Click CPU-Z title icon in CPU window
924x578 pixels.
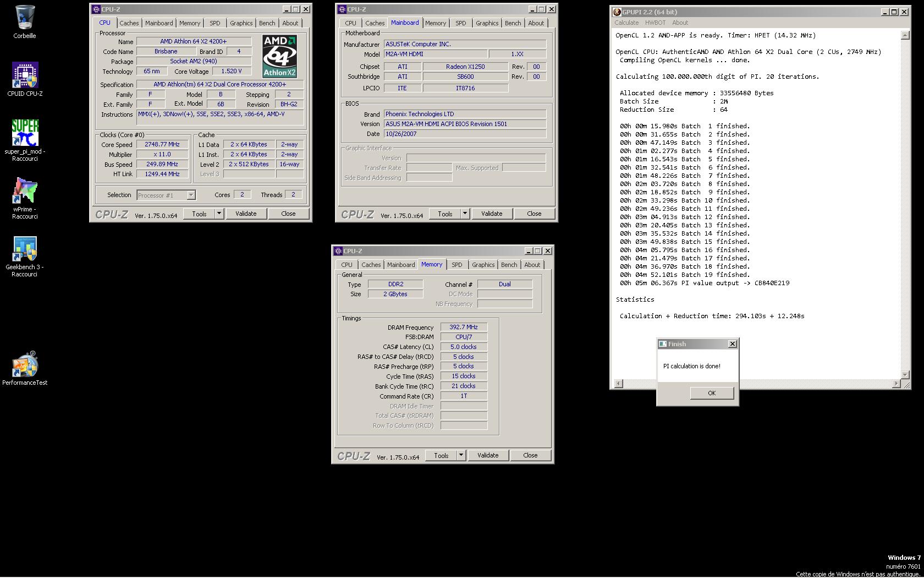[96, 9]
